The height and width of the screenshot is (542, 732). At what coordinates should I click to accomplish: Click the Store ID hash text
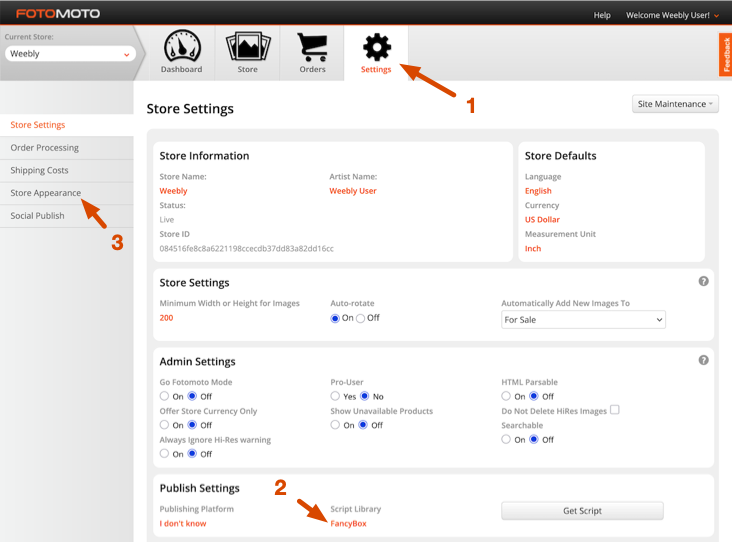pyautogui.click(x=246, y=248)
